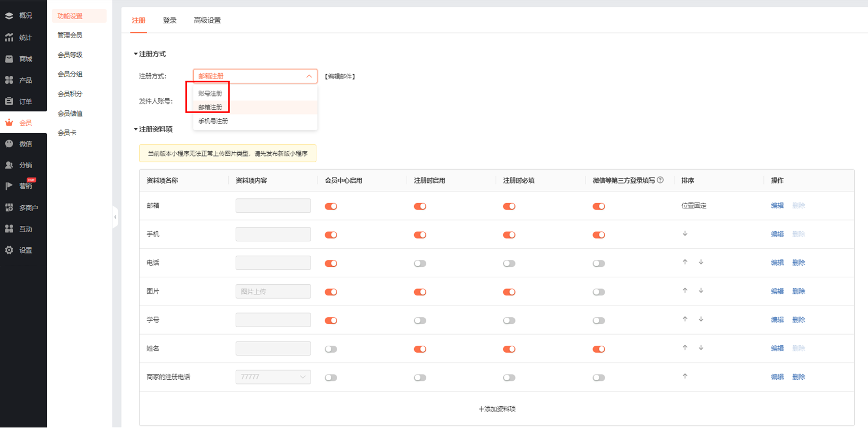Enable 注册时启用 toggle for 电话 row
This screenshot has height=428, width=868.
click(420, 264)
